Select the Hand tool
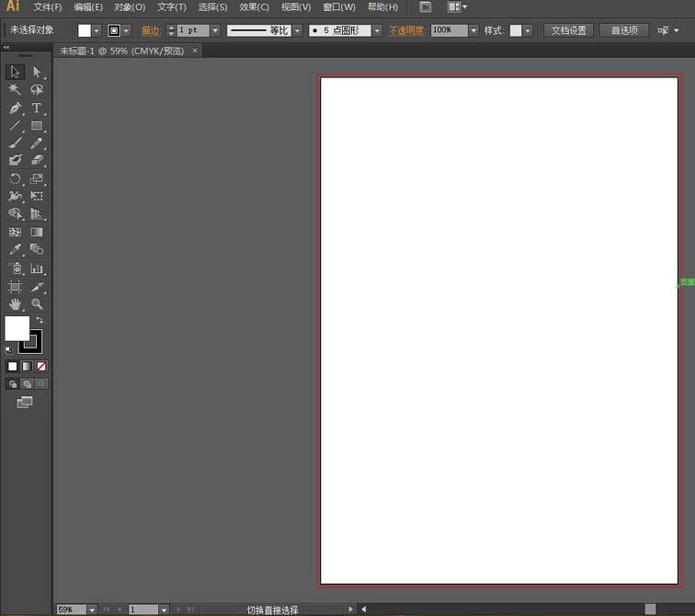Screen dimensions: 695x616 [x=15, y=304]
